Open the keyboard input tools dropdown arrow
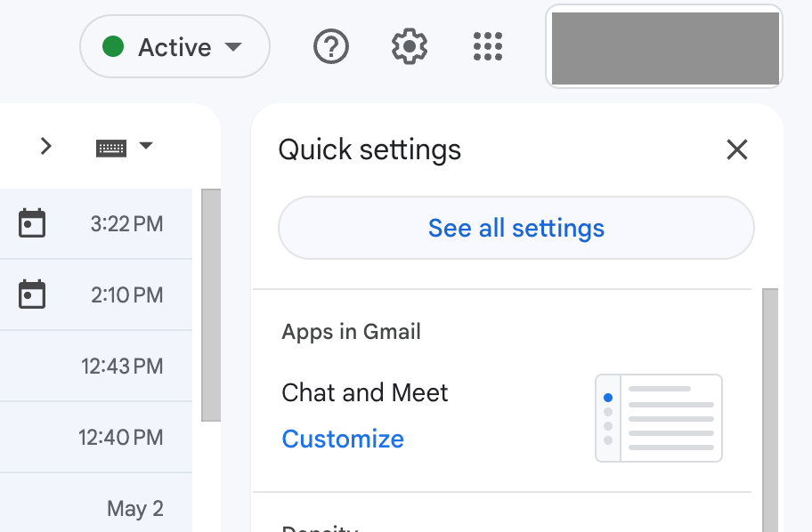812x532 pixels. [146, 145]
